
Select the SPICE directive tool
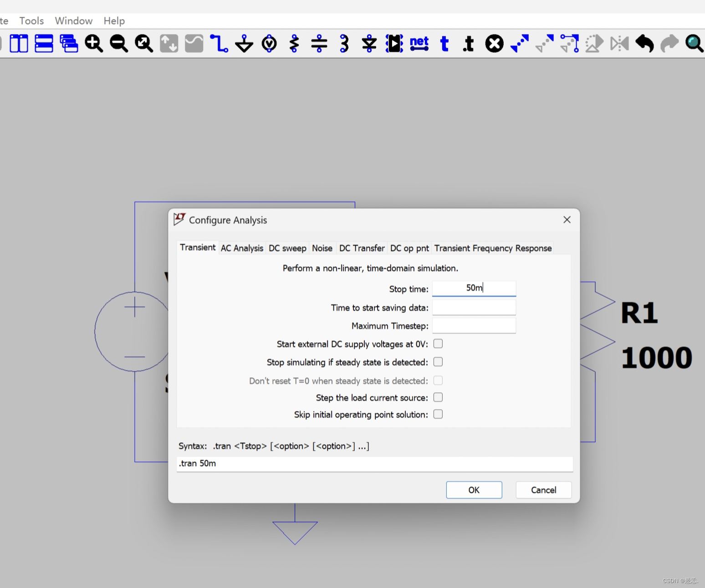click(468, 44)
